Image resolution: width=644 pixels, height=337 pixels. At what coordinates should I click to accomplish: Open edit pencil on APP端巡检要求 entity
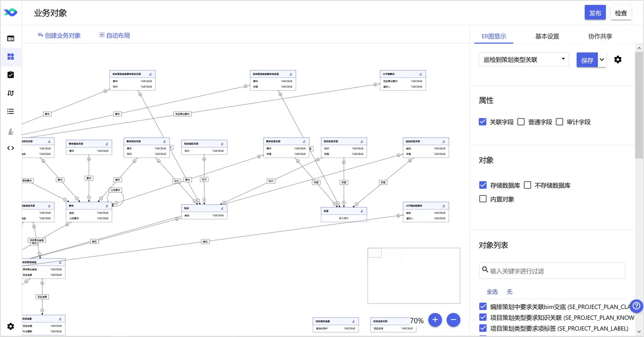[444, 206]
